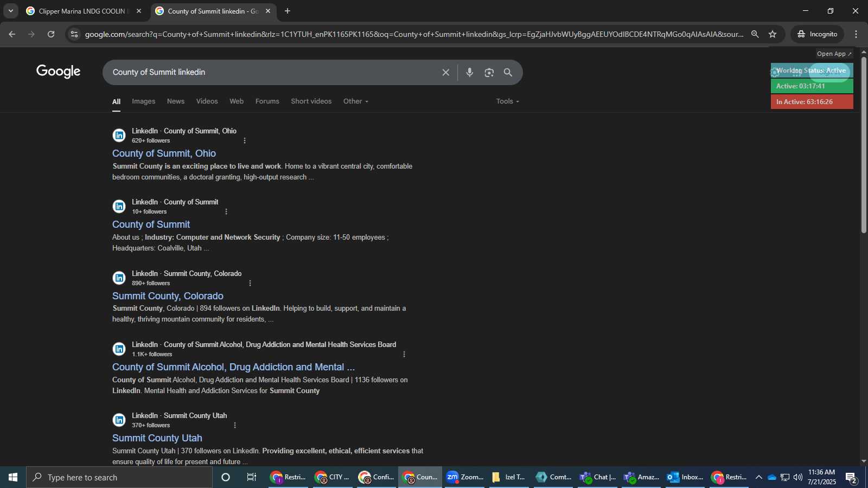Screen dimensions: 868x488
Task: Click LinkedIn favicon of Summit County Utah result
Action: (119, 420)
